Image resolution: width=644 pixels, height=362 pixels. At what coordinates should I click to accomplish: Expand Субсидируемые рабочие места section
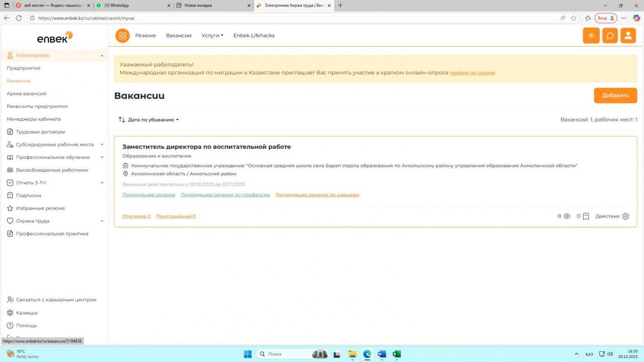tap(102, 145)
